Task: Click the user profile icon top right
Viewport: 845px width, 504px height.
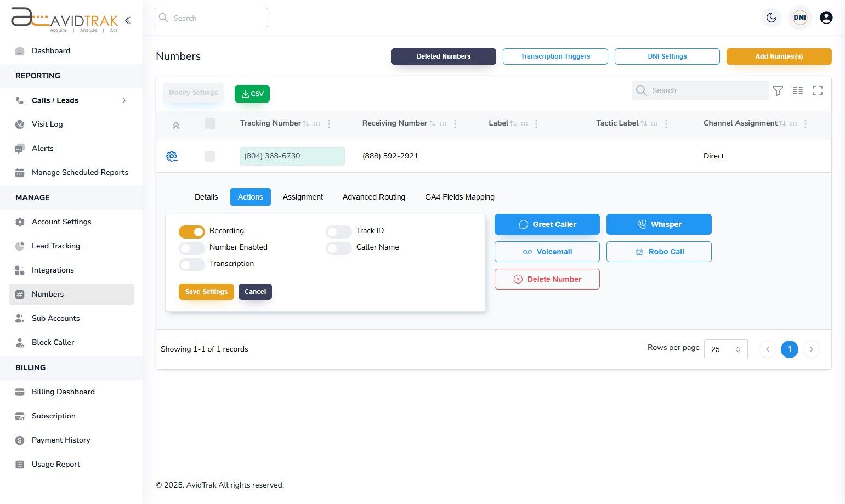Action: (x=826, y=17)
